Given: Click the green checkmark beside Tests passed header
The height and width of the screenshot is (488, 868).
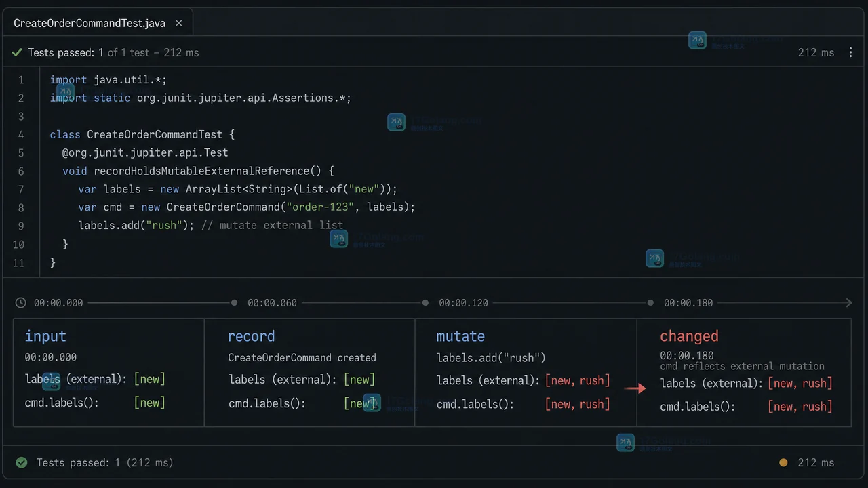Looking at the screenshot, I should coord(17,52).
